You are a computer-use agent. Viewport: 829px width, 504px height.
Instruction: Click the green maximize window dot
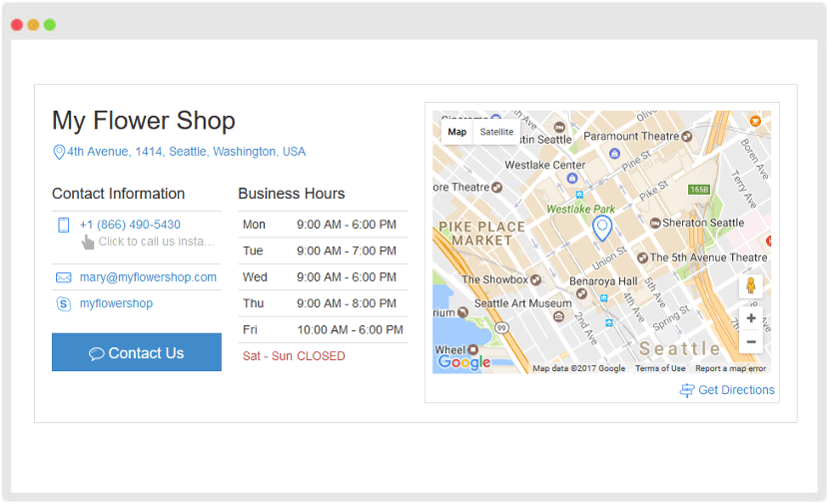point(50,25)
